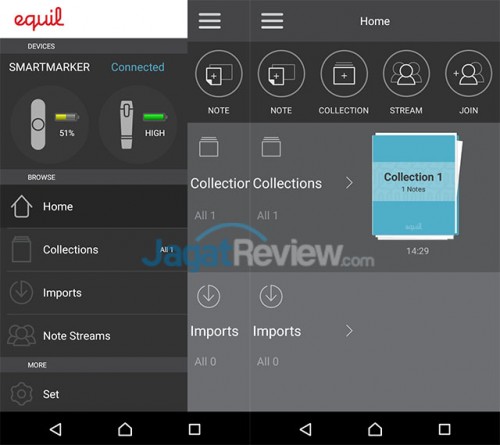Tap 'All 1' badge in drawer Collections row
Image resolution: width=500 pixels, height=445 pixels.
[167, 250]
